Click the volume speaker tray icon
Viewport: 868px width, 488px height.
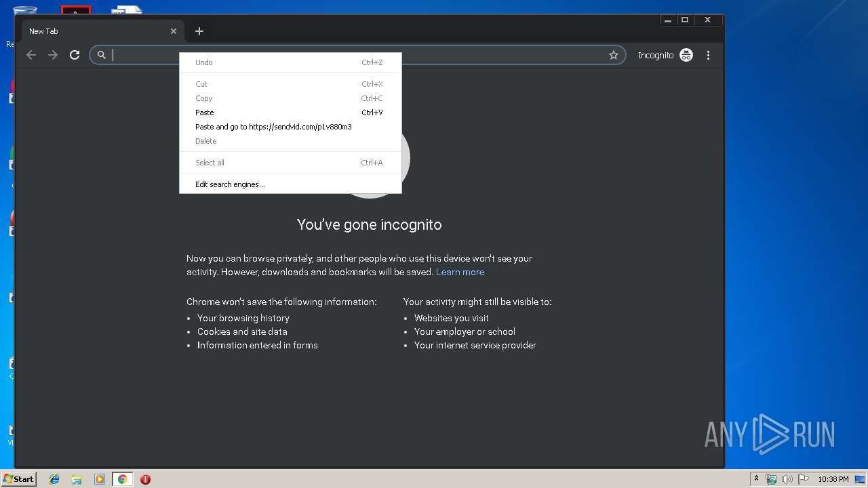(787, 479)
